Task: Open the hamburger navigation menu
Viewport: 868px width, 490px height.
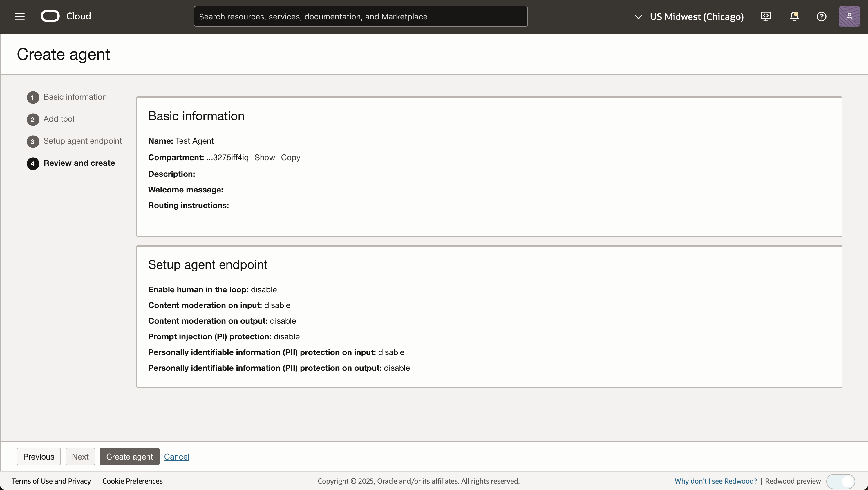Action: click(x=19, y=16)
